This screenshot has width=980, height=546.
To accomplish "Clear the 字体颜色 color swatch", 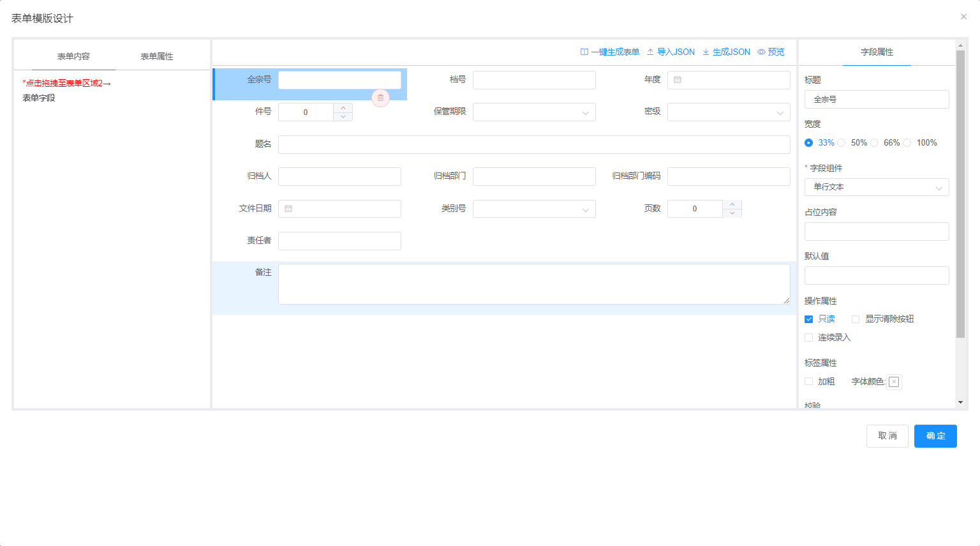I will pyautogui.click(x=894, y=382).
